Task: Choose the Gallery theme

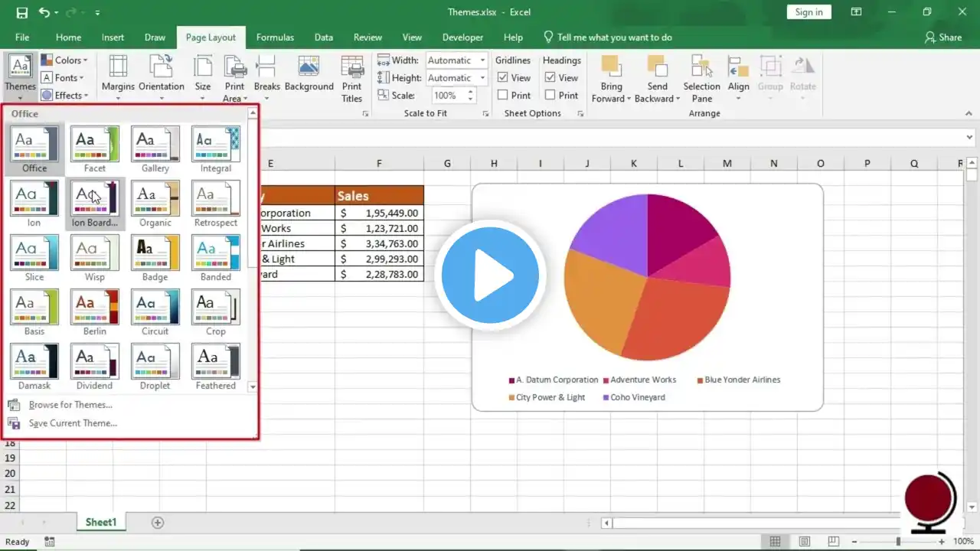Action: pos(155,149)
